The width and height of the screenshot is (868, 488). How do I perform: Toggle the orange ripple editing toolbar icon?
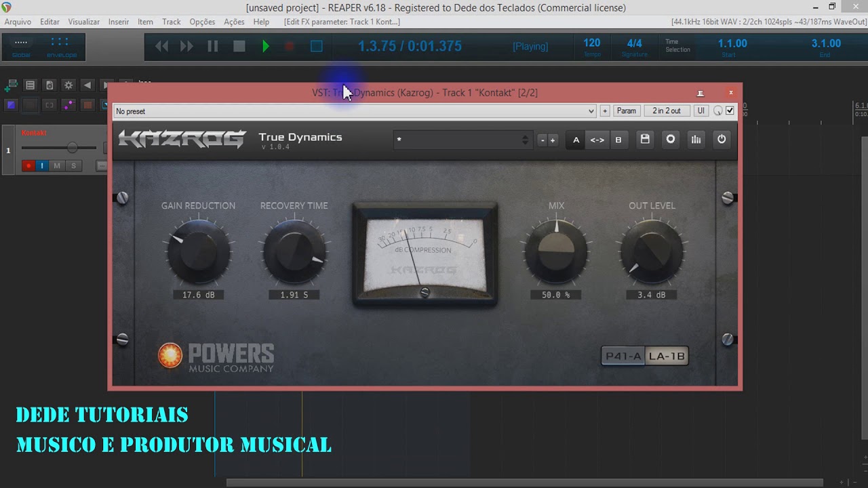click(x=87, y=104)
